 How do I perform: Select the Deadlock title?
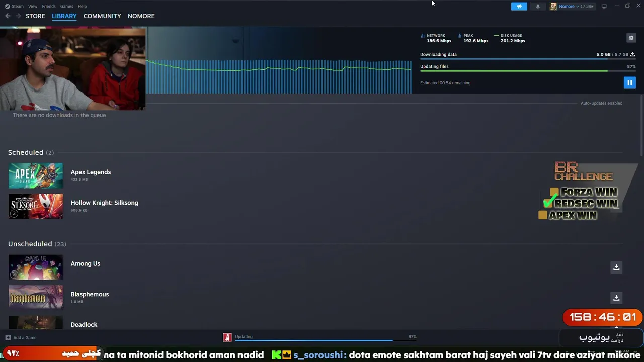point(84,325)
